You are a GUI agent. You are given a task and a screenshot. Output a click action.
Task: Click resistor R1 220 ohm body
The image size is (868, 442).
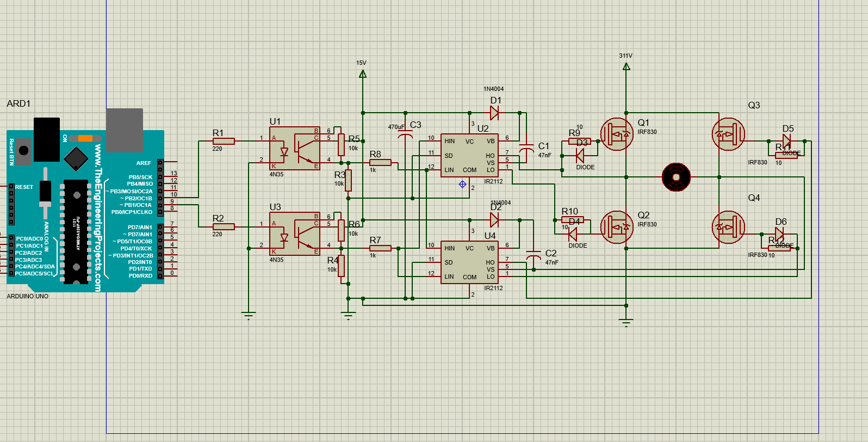[224, 141]
